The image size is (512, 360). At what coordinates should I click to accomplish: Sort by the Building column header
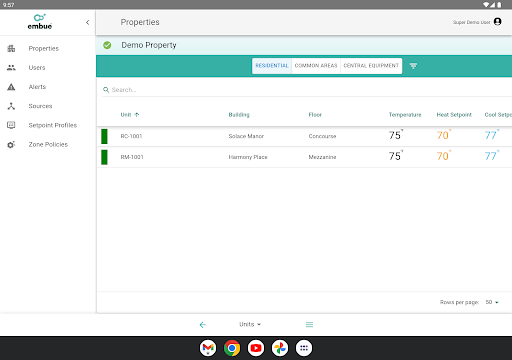[x=239, y=115]
